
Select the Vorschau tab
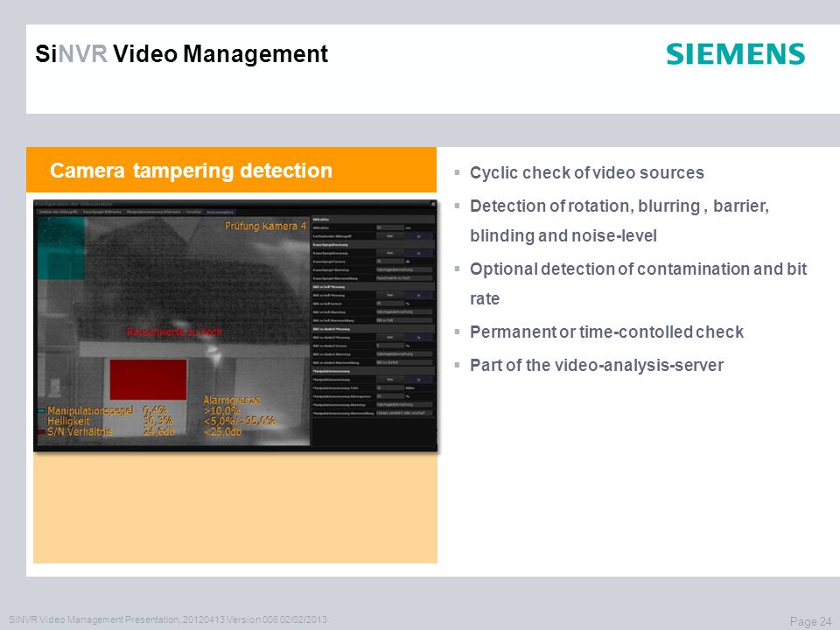193,212
